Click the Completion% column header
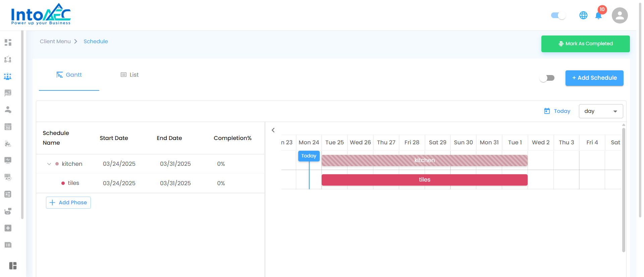Viewport: 644px width, 277px height. [232, 138]
